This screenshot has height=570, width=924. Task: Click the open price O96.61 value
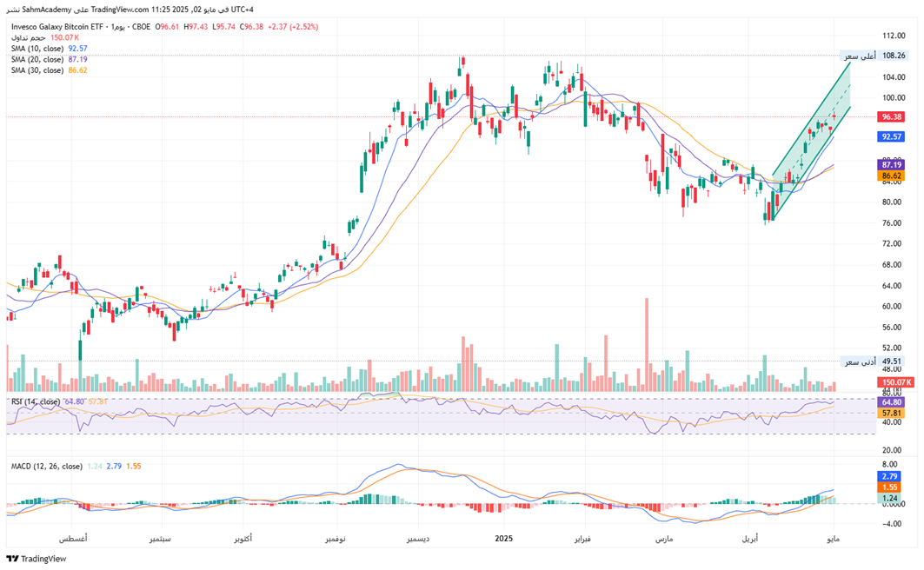point(167,27)
